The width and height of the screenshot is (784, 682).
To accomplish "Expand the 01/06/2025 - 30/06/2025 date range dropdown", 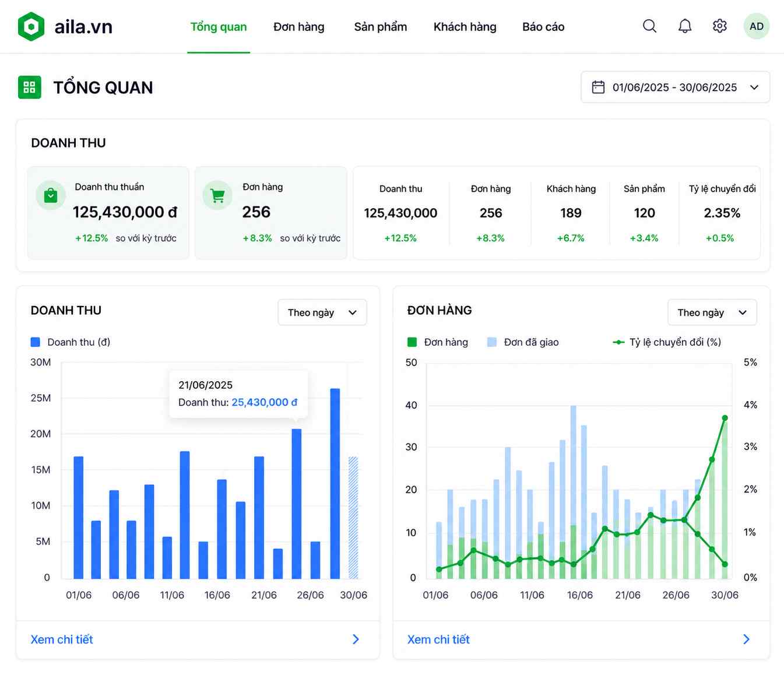I will click(676, 87).
